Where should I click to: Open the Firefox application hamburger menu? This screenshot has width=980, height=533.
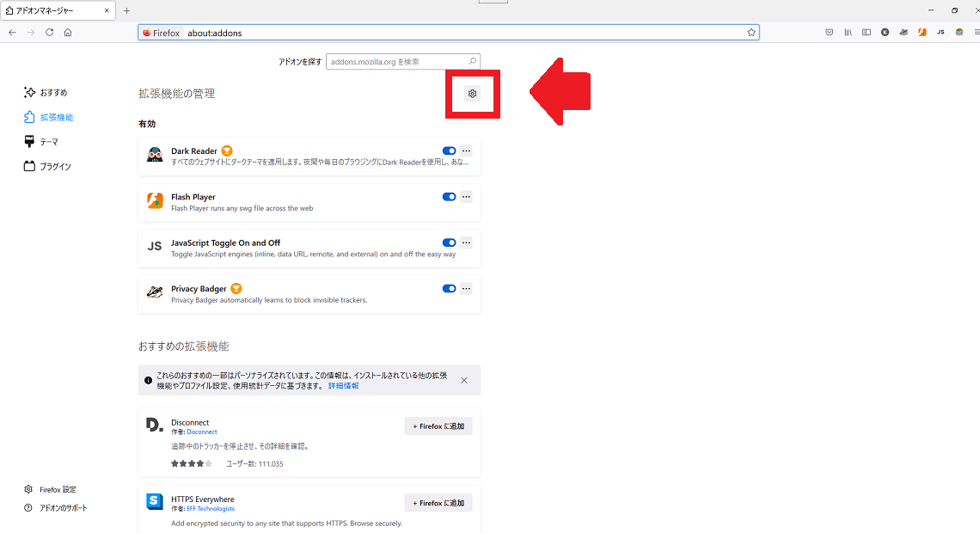[x=976, y=32]
